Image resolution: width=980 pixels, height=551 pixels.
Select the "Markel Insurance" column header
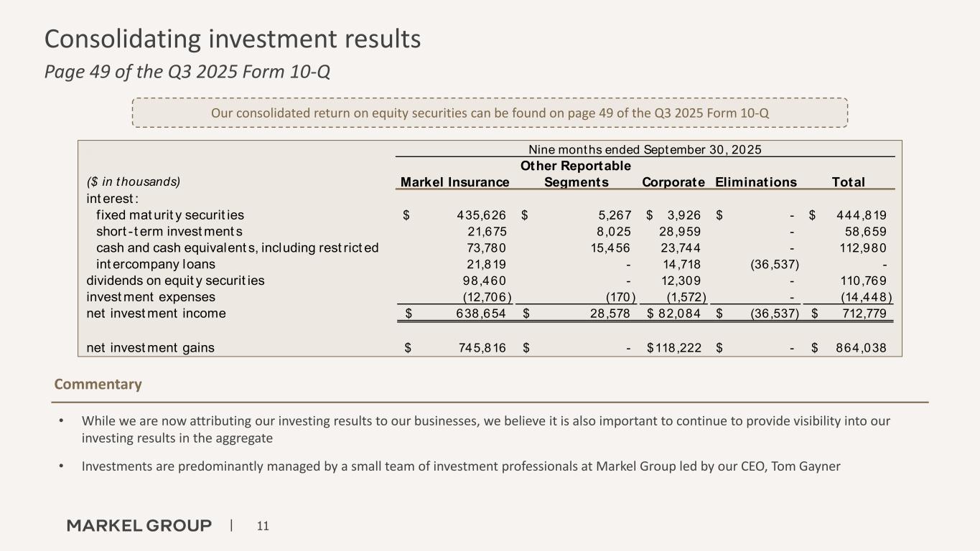454,182
